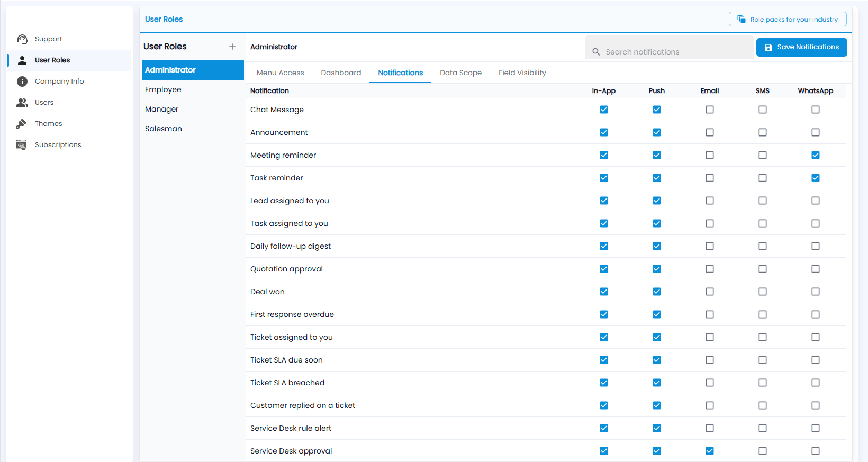Select the Administrator role
868x462 pixels.
[x=193, y=70]
